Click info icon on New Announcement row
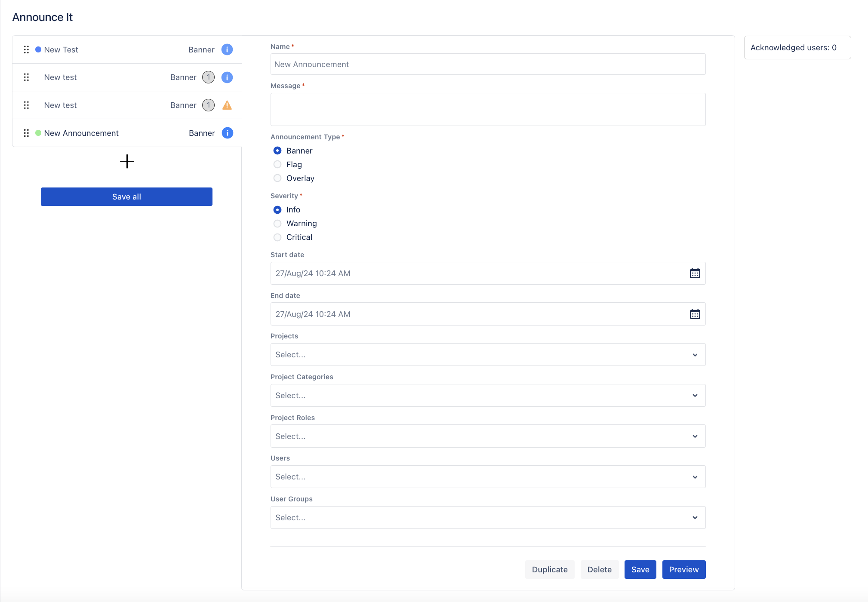Viewport: 868px width, 602px height. tap(227, 133)
